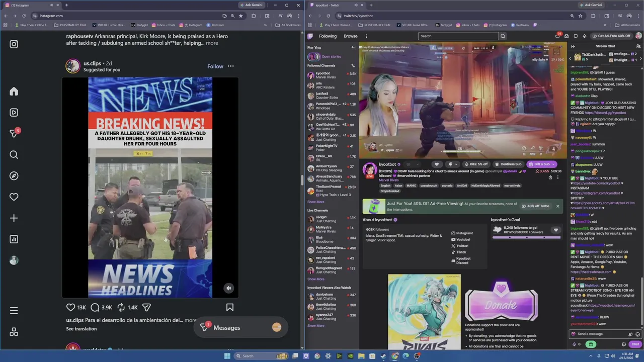Viewport: 644px width, 362px height.
Task: Open Twitch Following tab
Action: click(x=328, y=36)
